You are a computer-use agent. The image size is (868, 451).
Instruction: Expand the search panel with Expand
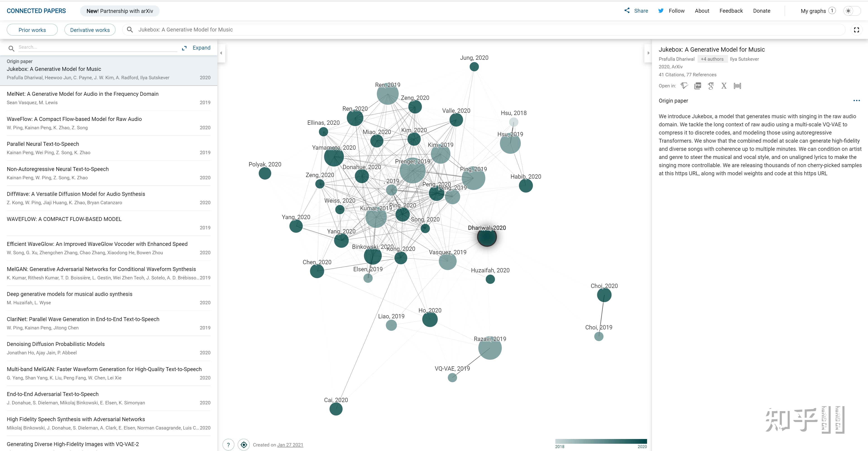200,47
